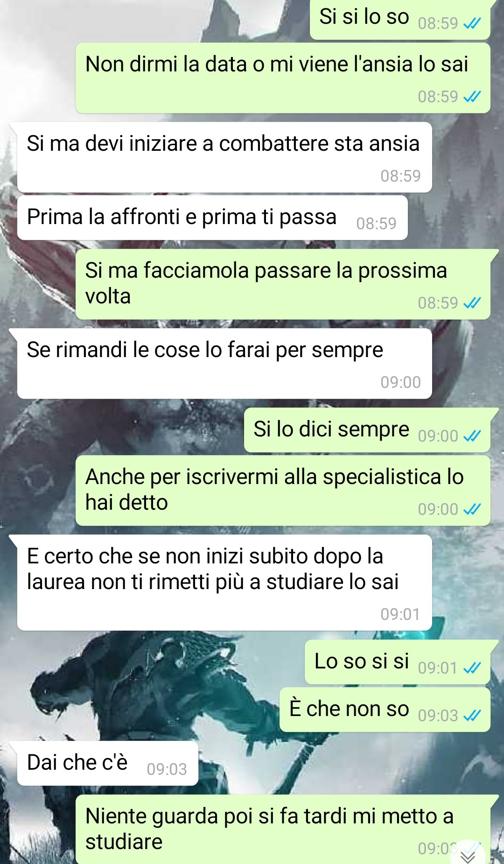Click blue double ticks on "Non dirmi la data" message
Image resolution: width=504 pixels, height=864 pixels.
[472, 97]
